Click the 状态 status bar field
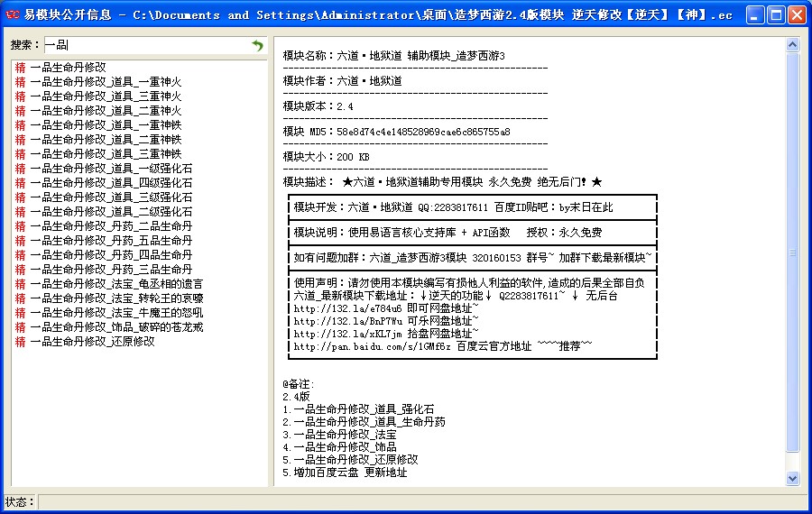This screenshot has height=514, width=812. click(x=422, y=502)
